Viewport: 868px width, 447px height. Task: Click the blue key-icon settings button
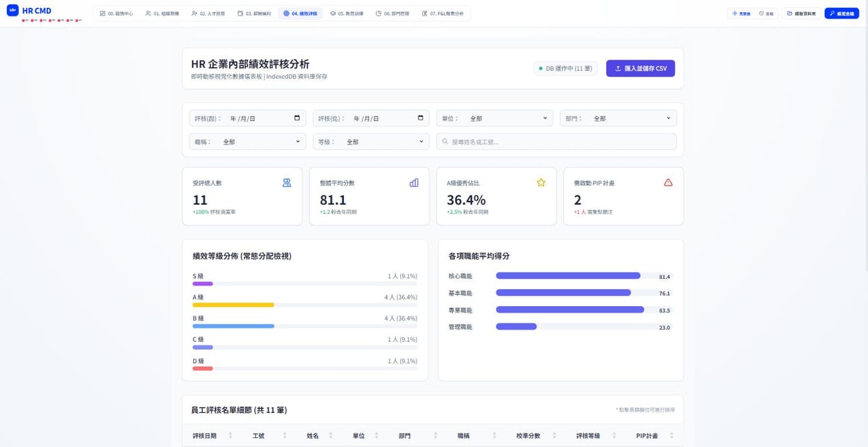point(842,14)
